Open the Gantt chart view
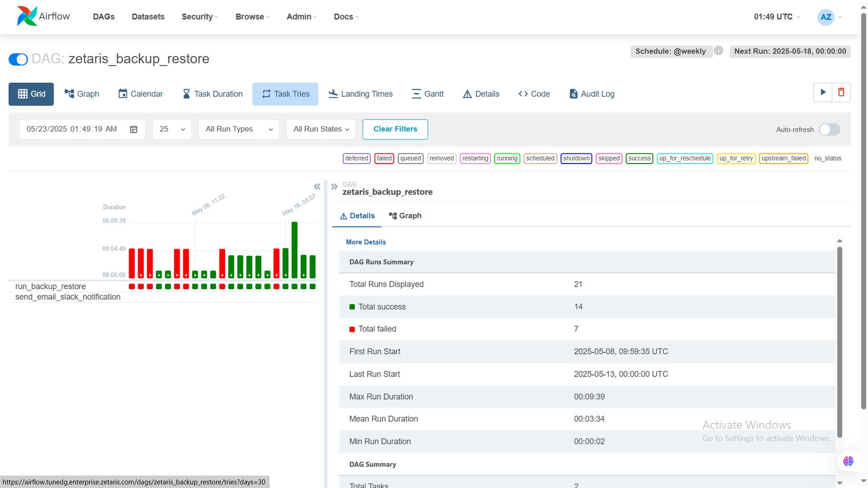The image size is (868, 488). pos(427,94)
